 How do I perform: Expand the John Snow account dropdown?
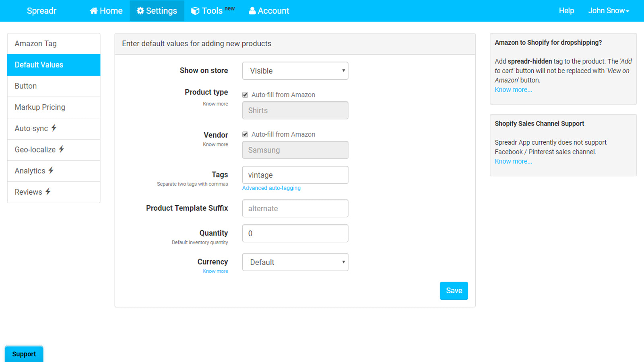click(x=609, y=11)
